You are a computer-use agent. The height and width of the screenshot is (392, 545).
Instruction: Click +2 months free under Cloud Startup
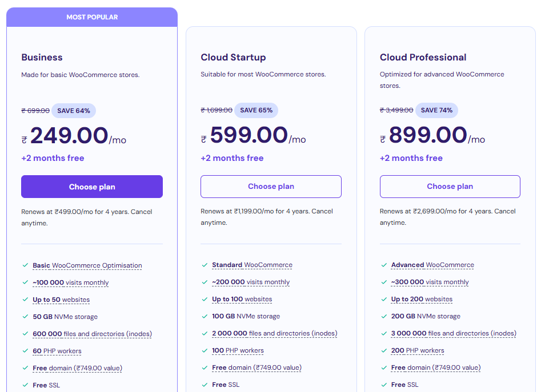click(232, 158)
